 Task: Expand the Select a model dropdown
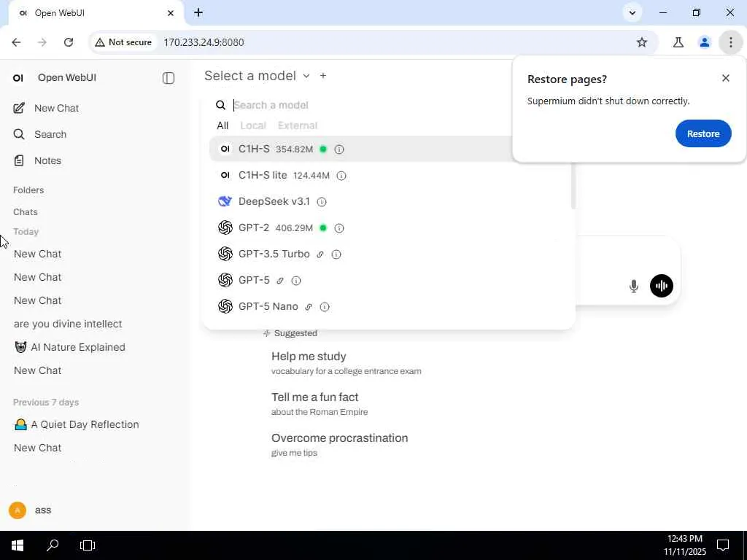click(258, 76)
